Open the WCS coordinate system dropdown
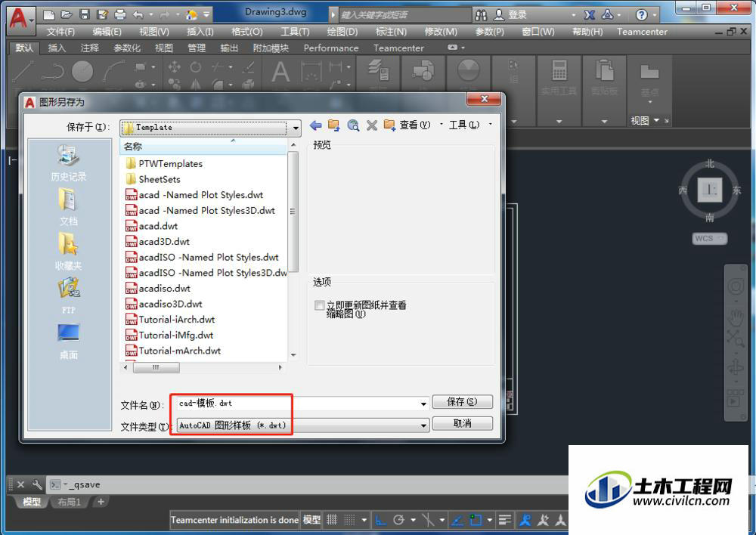Image resolution: width=756 pixels, height=535 pixels. (x=710, y=239)
